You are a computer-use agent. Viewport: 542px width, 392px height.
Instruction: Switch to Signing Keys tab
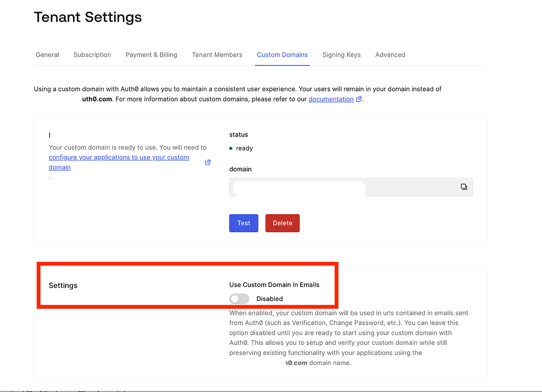point(341,55)
